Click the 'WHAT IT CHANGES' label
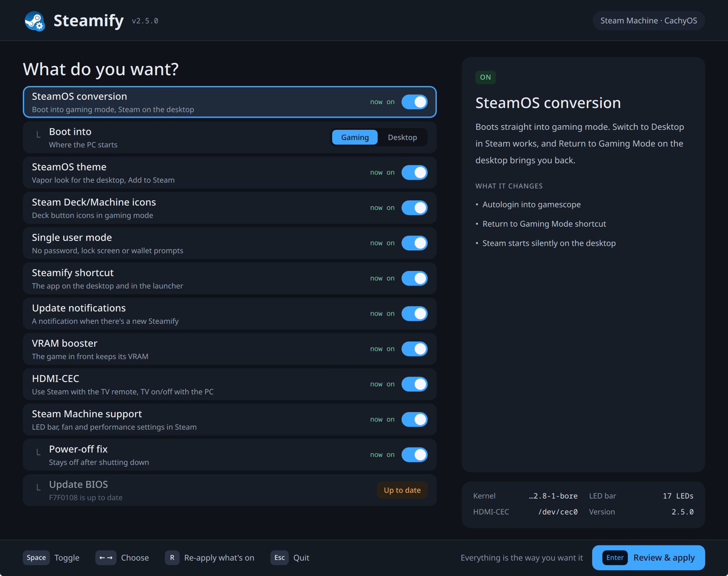 (509, 186)
